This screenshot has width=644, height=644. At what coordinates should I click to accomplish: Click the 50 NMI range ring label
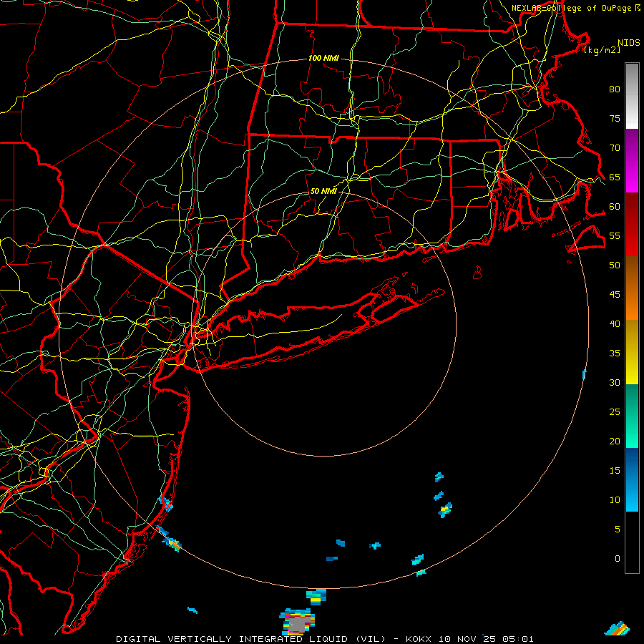click(323, 191)
